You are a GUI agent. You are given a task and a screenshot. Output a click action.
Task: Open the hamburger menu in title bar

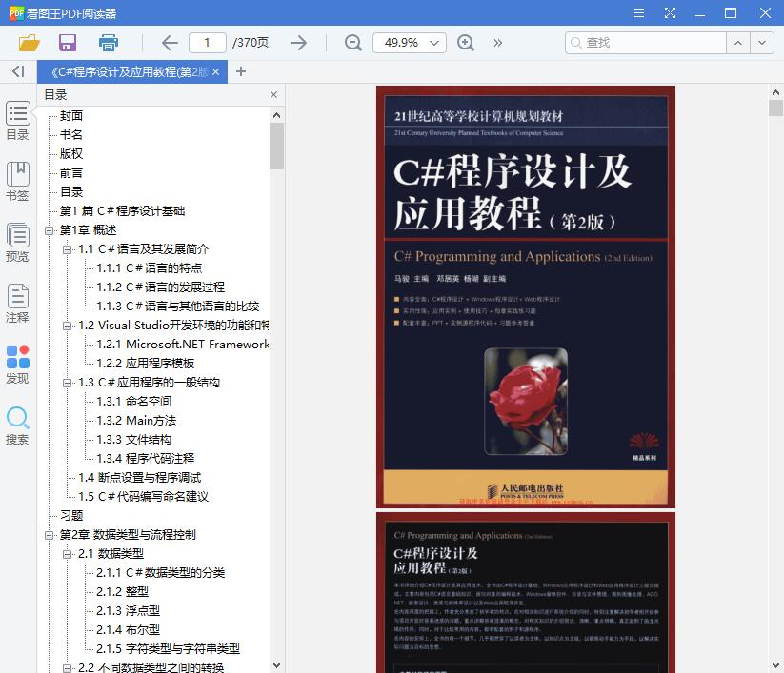[639, 13]
